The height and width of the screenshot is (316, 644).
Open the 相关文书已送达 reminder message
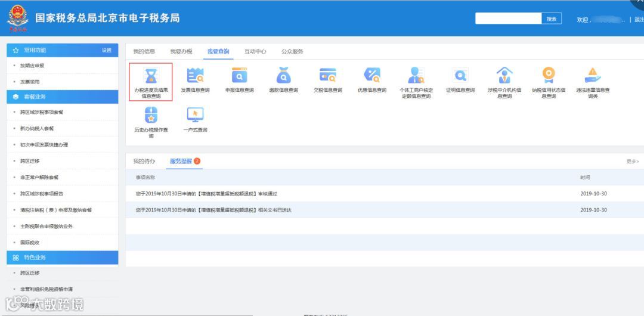(x=213, y=210)
